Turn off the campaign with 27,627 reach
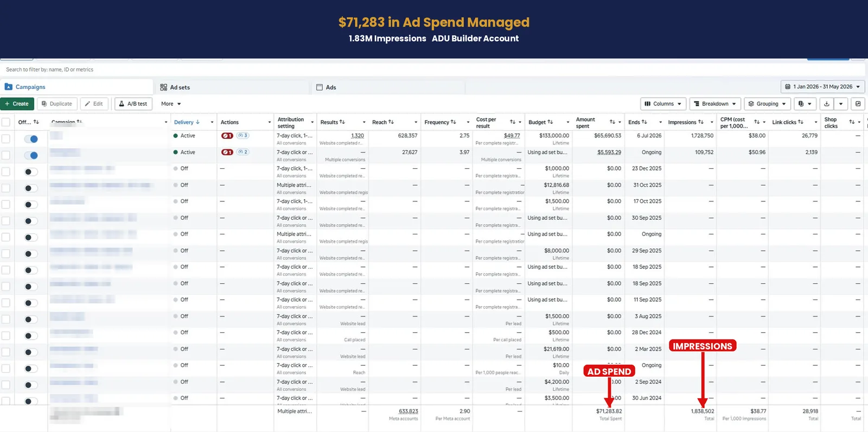Screen dimensions: 868x432 pyautogui.click(x=31, y=155)
